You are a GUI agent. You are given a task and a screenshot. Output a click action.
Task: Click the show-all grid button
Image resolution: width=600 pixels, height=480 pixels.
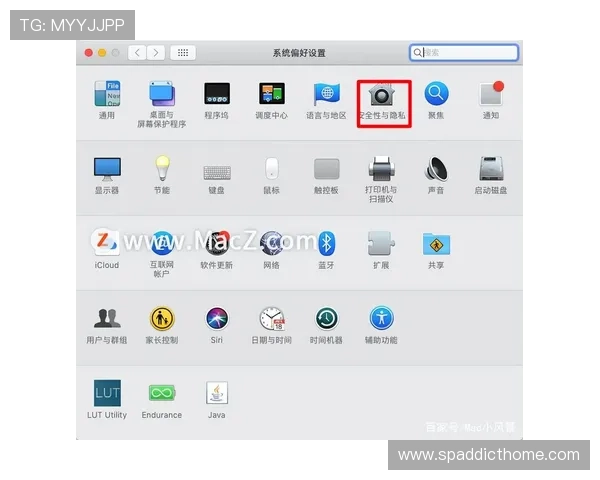[182, 52]
